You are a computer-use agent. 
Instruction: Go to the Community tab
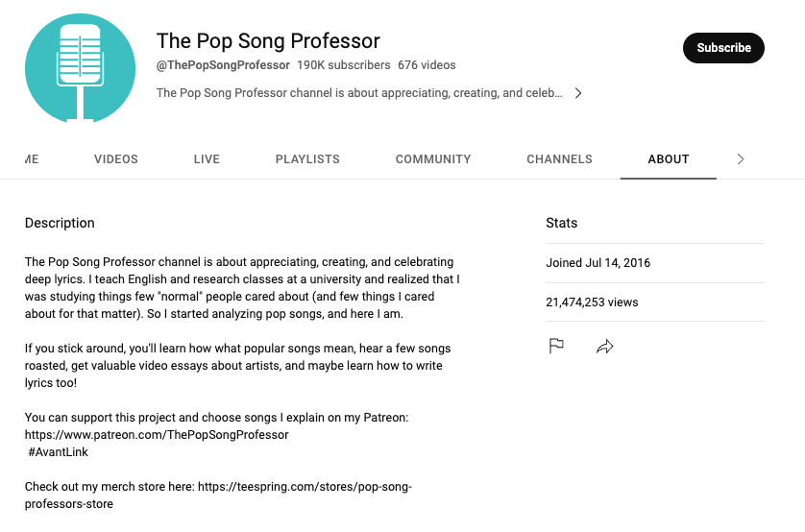(x=433, y=159)
